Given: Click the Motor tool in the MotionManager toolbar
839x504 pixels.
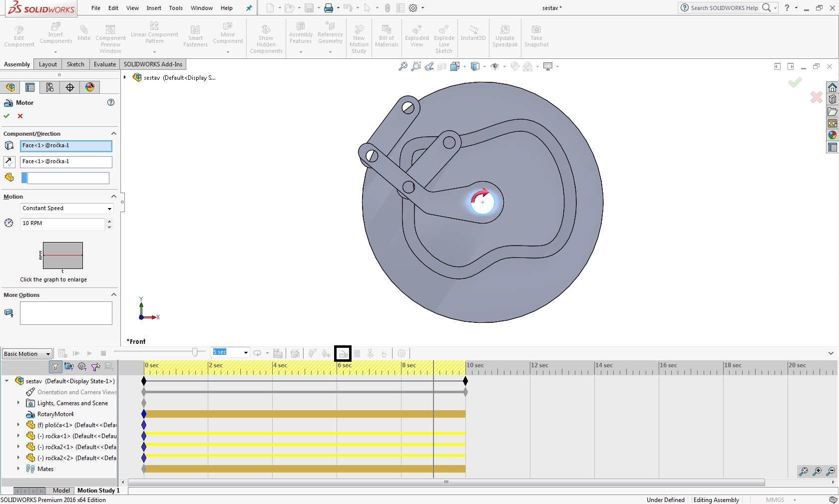Looking at the screenshot, I should click(x=343, y=353).
